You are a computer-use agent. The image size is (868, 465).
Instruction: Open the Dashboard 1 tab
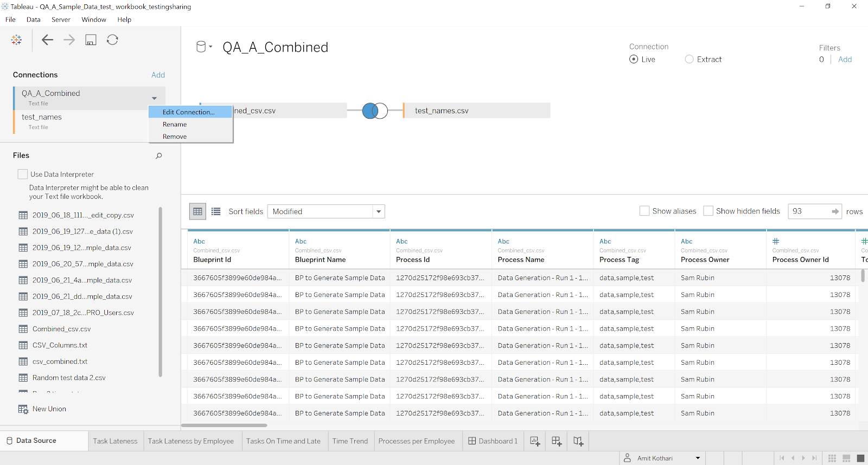point(493,441)
